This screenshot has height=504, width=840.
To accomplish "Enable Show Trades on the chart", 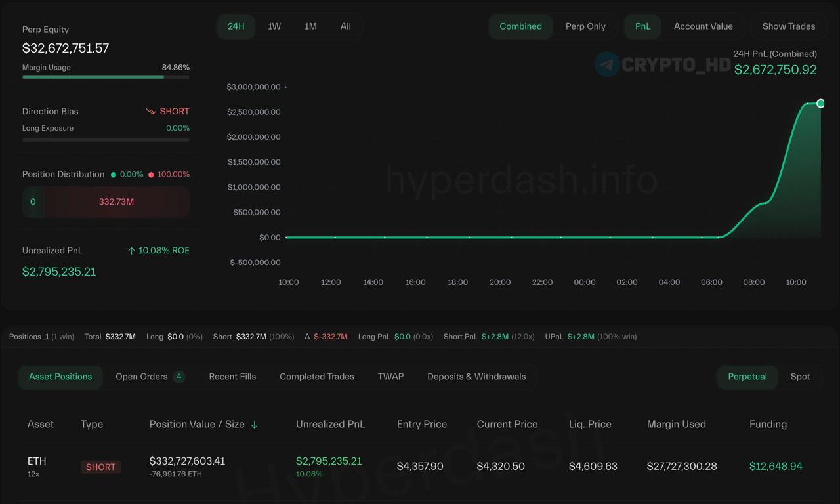I will [788, 26].
